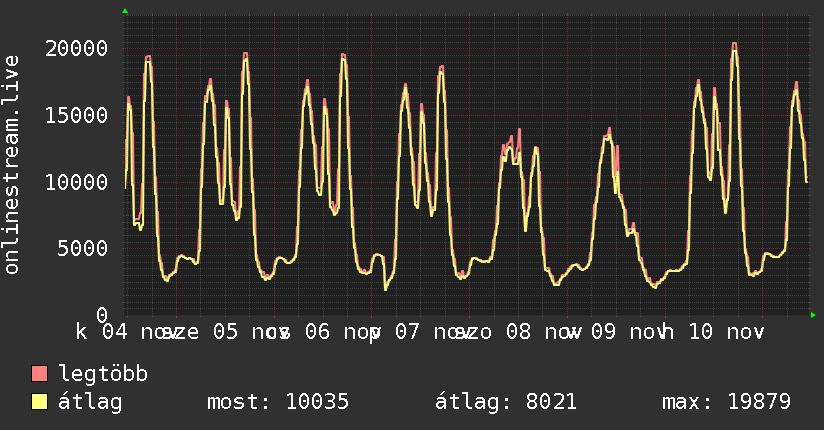This screenshot has width=824, height=430.
Task: Click the 0 y-axis origin label
Action: click(x=102, y=315)
